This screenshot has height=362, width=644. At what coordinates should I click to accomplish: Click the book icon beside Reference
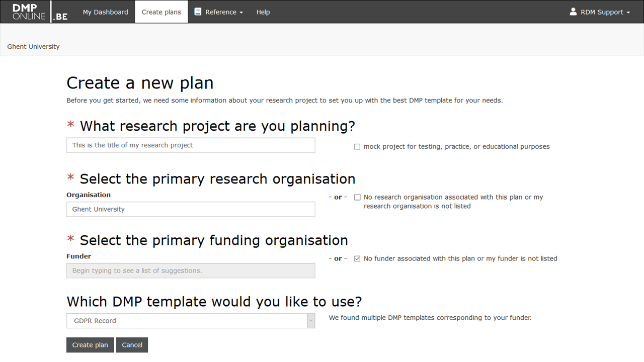coord(198,12)
